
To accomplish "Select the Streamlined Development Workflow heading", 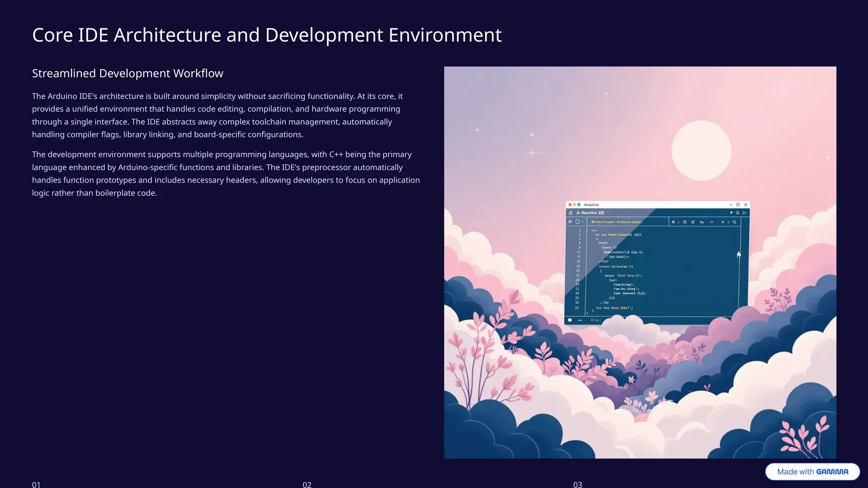I will click(x=128, y=73).
